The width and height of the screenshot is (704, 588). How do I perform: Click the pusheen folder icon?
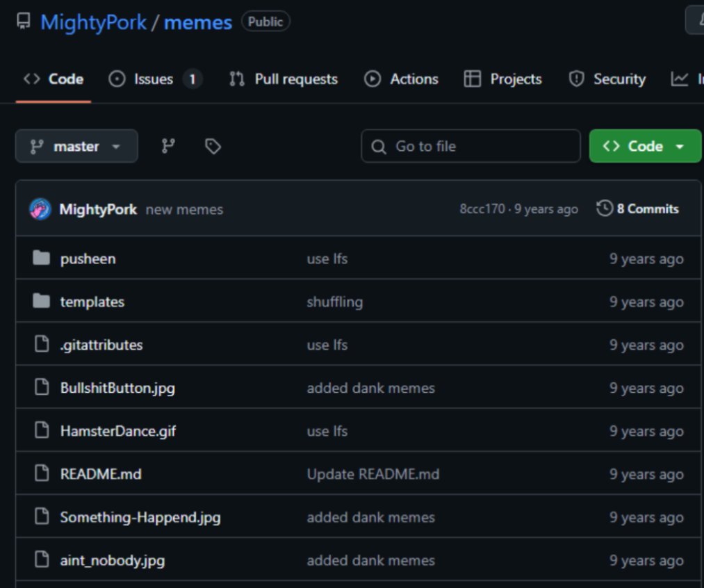41,258
